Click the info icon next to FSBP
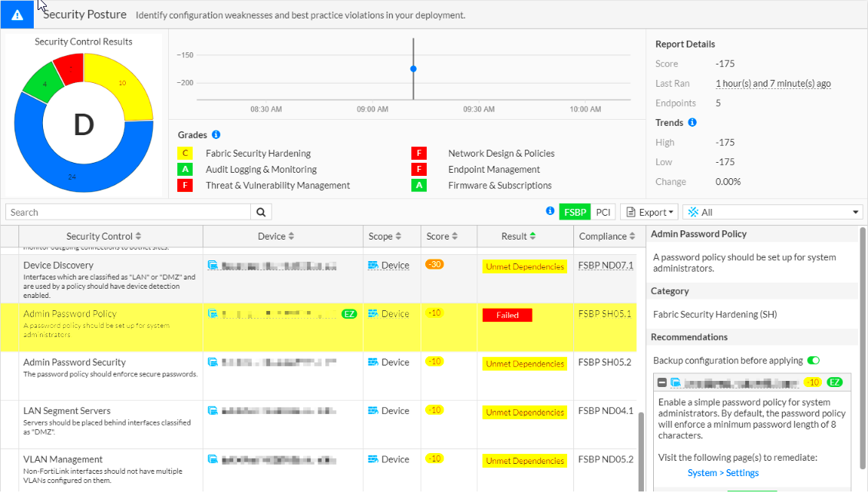Screen dimensions: 868x493 pos(550,211)
